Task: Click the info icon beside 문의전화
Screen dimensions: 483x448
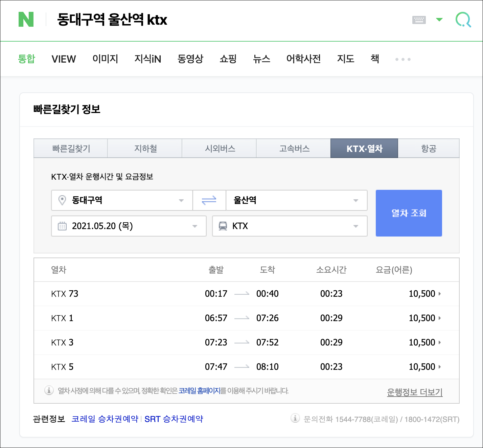Action: coord(295,418)
